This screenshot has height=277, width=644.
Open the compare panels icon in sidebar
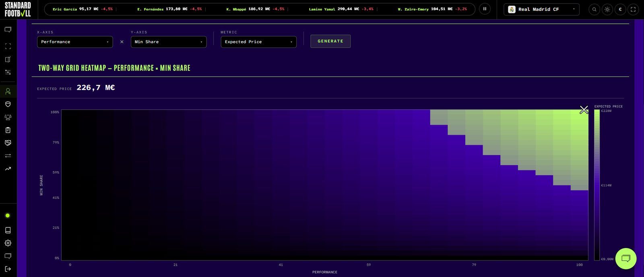click(x=8, y=59)
